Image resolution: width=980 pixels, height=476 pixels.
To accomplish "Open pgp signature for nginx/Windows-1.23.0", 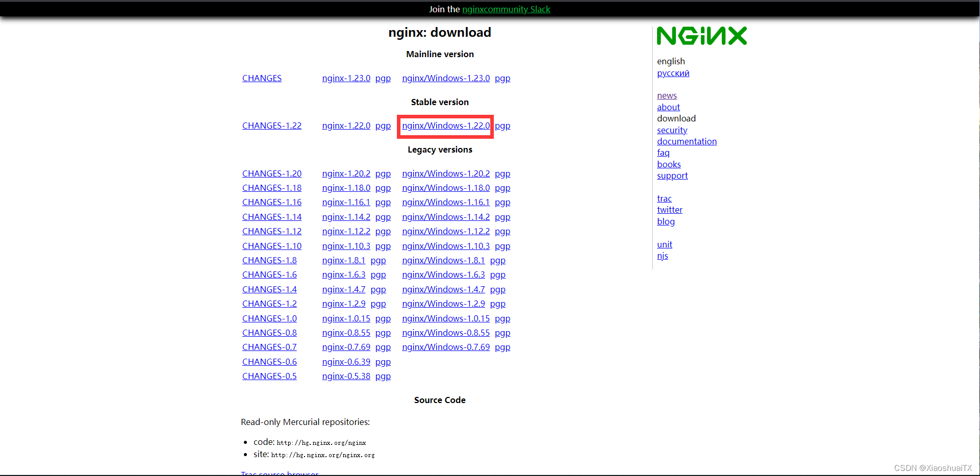I will tap(502, 78).
